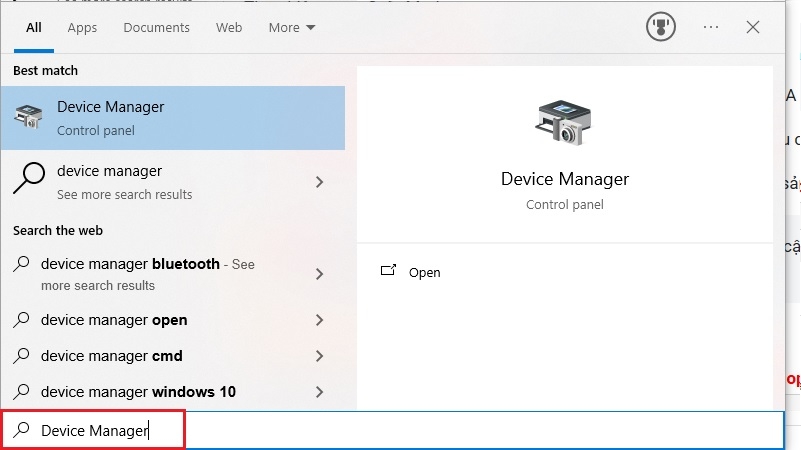This screenshot has width=801, height=450.
Task: Click search icon next to 'device manager open'
Action: pos(21,319)
